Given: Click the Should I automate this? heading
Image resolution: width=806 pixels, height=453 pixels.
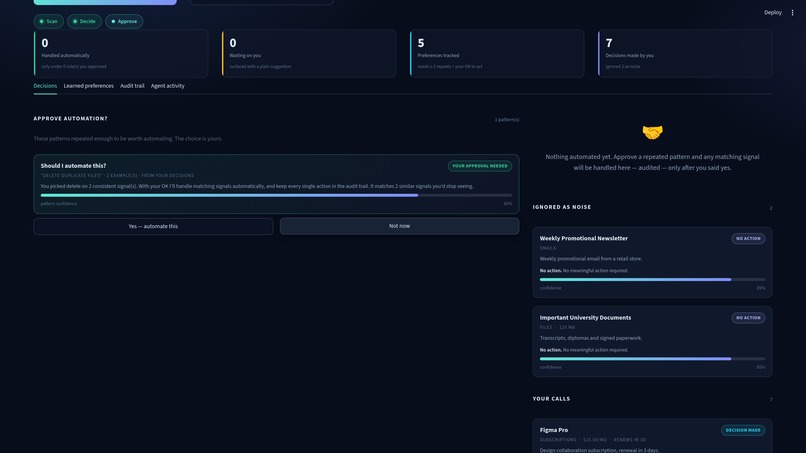Looking at the screenshot, I should (74, 166).
